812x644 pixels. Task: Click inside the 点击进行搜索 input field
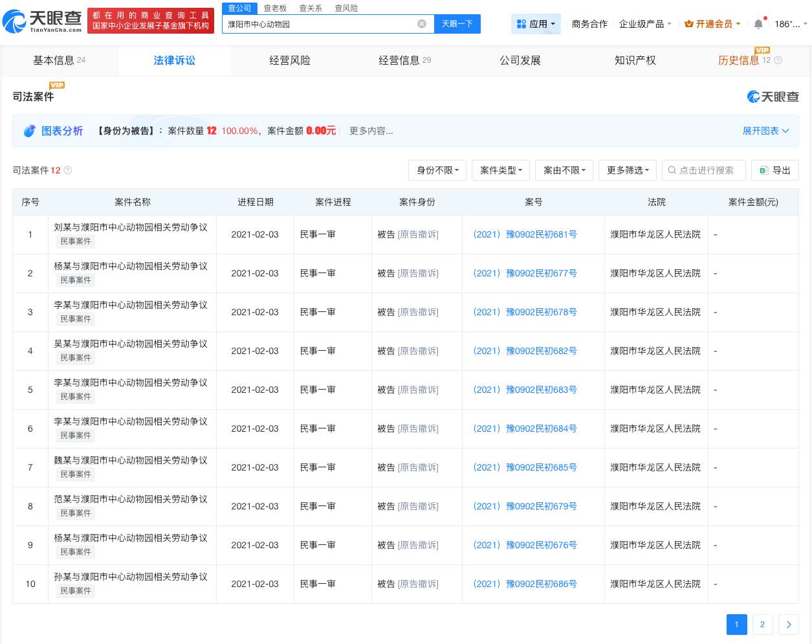[705, 170]
